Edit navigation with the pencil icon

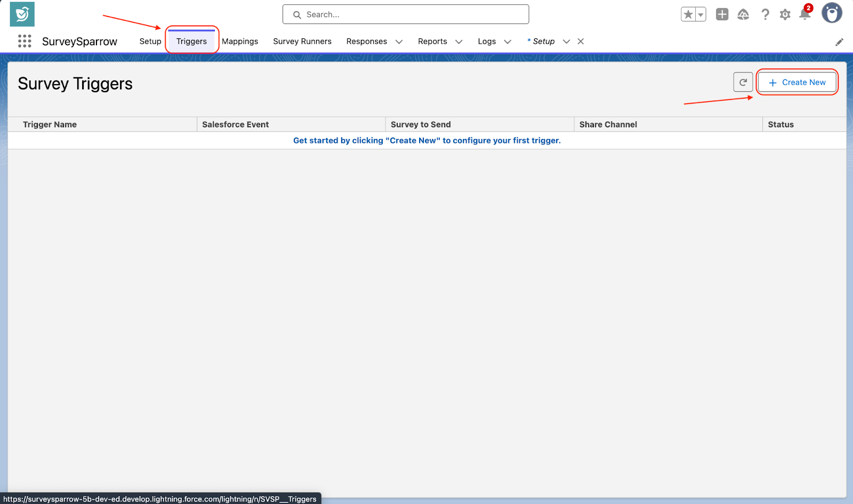coord(839,42)
